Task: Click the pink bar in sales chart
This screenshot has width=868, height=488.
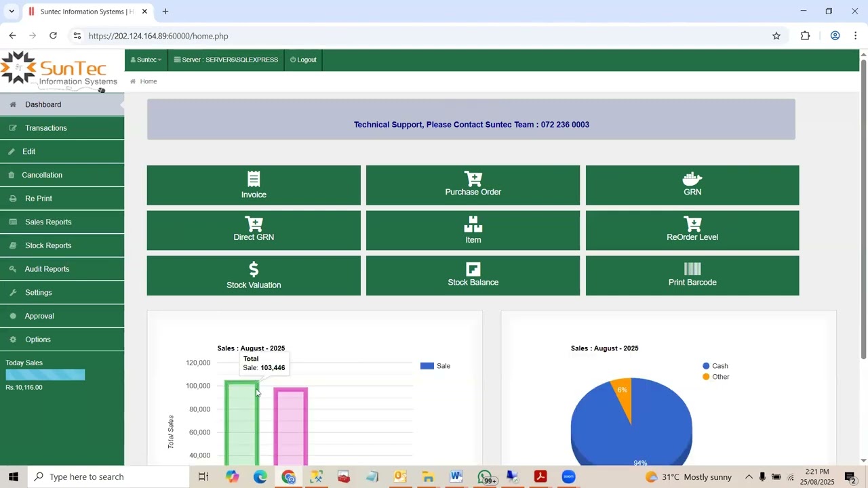Action: point(291,427)
